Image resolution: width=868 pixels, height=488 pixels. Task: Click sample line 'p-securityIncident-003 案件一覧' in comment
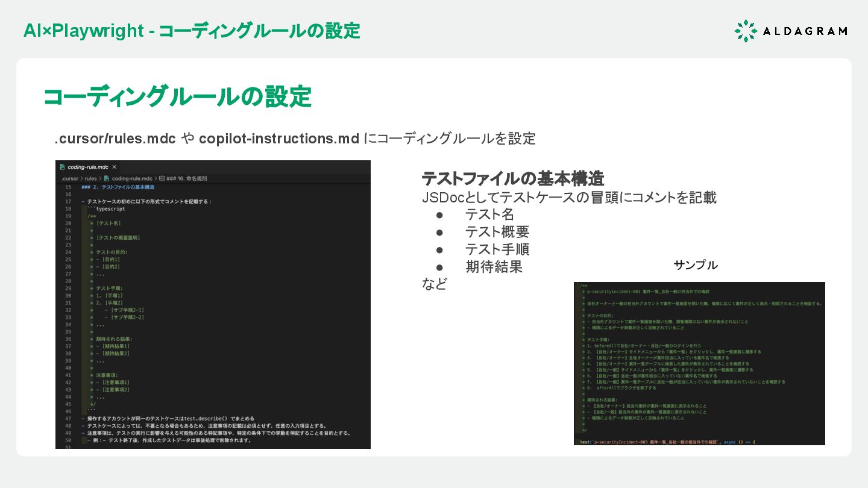tap(649, 291)
